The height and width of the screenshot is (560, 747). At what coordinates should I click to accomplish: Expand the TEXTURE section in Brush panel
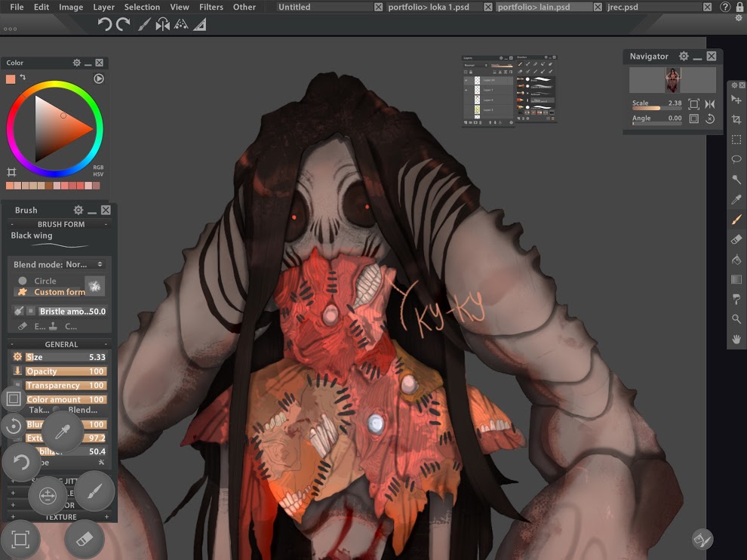(60, 517)
